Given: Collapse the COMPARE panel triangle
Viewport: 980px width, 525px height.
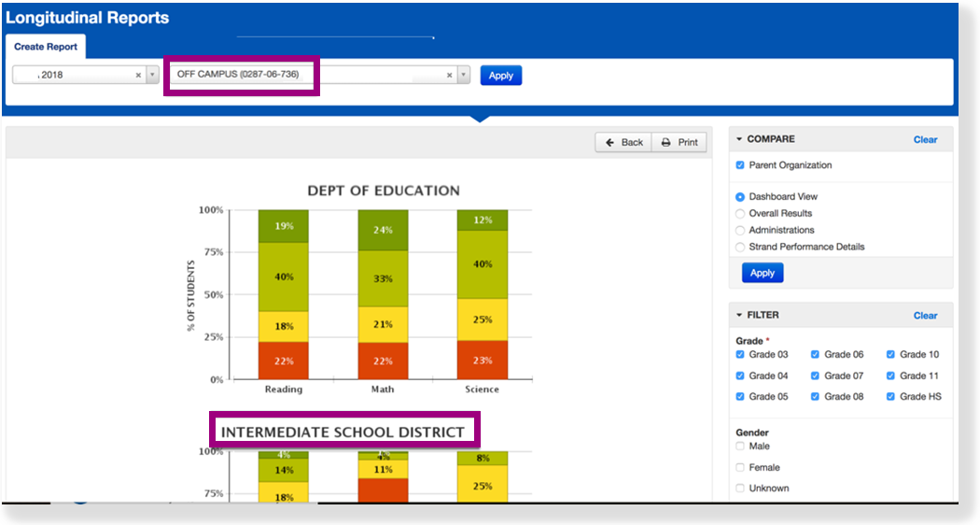Looking at the screenshot, I should tap(739, 139).
